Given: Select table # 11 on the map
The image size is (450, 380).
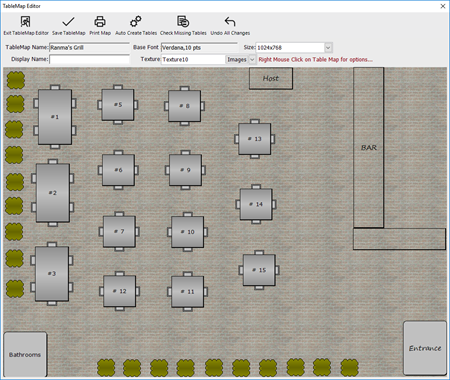Looking at the screenshot, I should [x=187, y=292].
